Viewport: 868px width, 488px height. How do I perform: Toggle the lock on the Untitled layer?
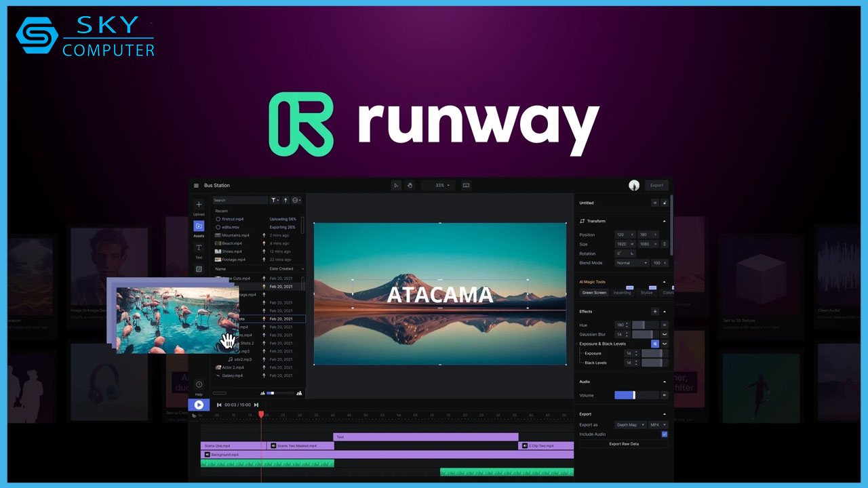click(665, 203)
